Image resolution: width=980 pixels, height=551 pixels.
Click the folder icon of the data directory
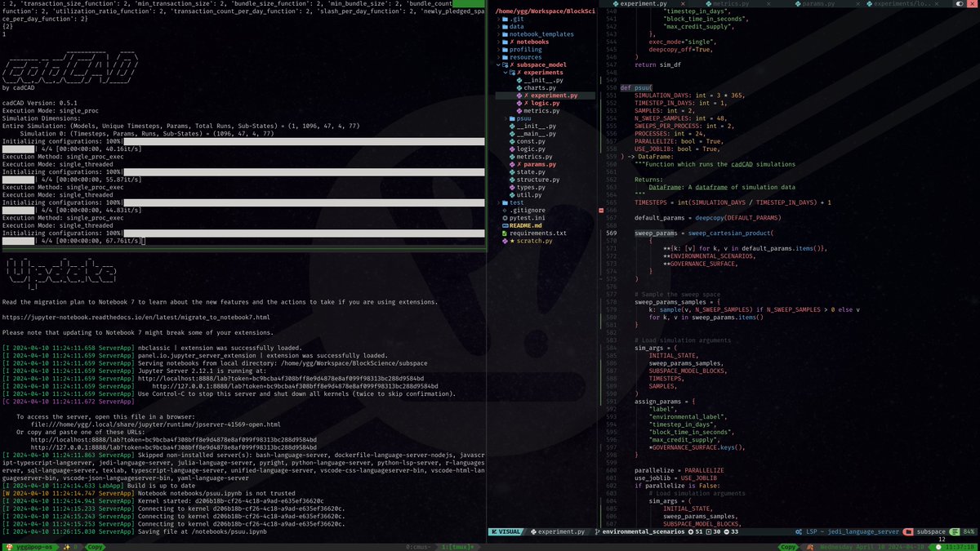[504, 26]
